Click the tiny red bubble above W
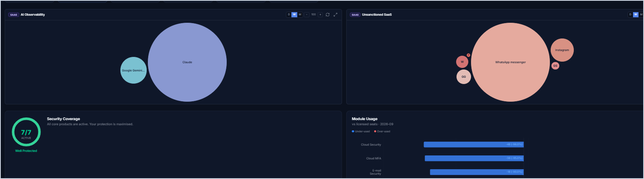 pos(468,55)
